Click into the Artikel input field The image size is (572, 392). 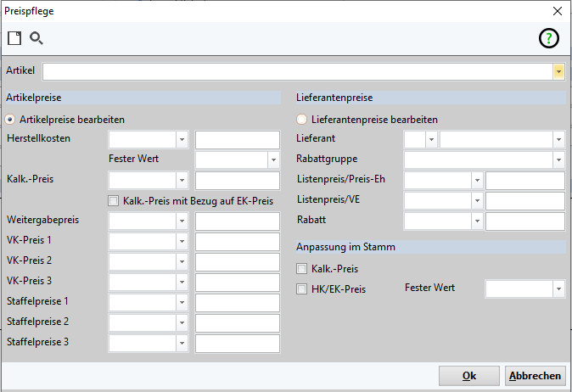(x=297, y=71)
